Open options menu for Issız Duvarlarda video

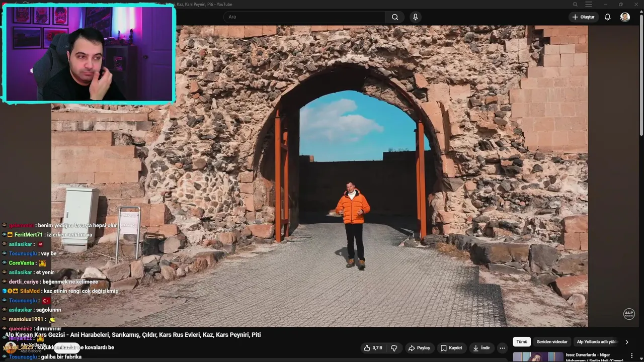click(632, 356)
